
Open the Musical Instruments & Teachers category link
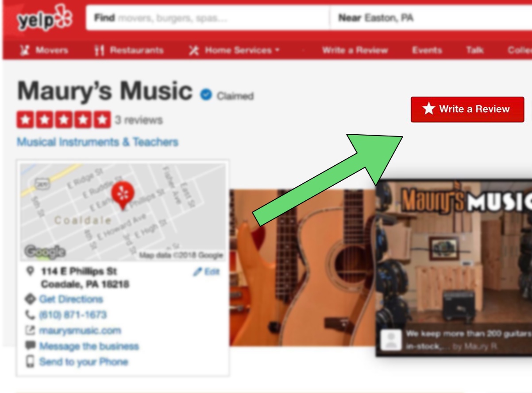click(x=97, y=142)
